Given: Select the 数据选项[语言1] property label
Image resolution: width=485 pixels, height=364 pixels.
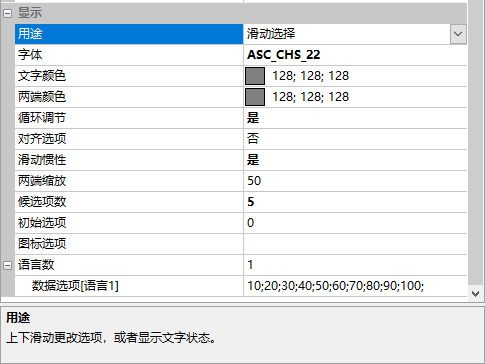Looking at the screenshot, I should pyautogui.click(x=75, y=286).
